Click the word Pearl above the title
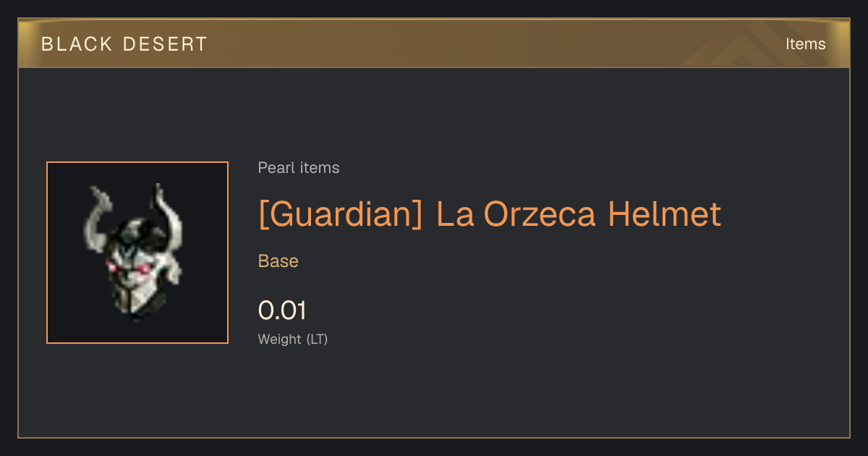 pyautogui.click(x=274, y=168)
